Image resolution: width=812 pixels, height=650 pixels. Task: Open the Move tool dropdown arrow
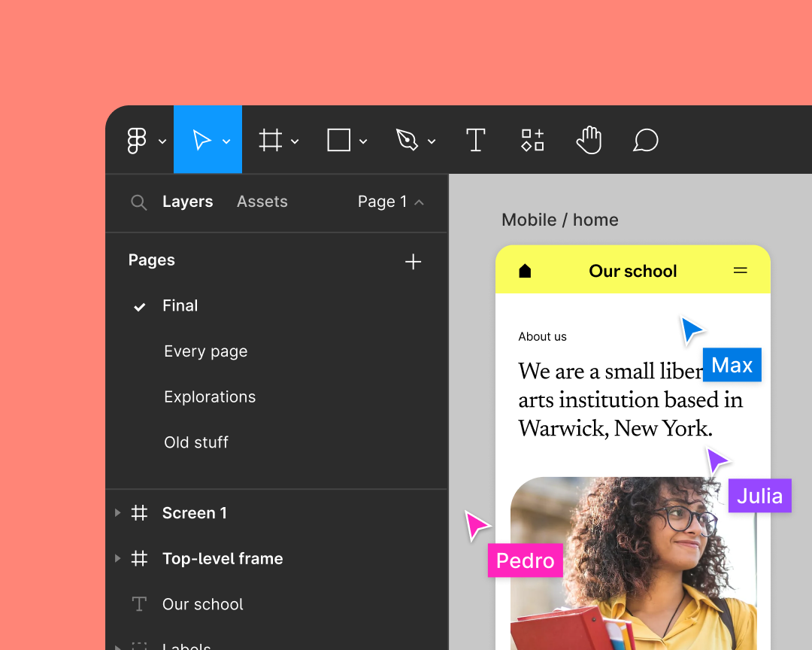pos(227,141)
